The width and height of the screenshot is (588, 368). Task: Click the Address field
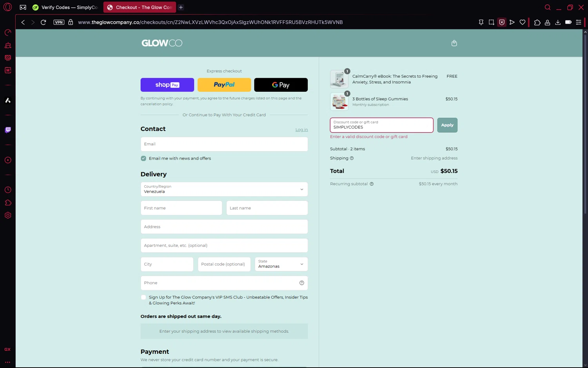click(224, 227)
